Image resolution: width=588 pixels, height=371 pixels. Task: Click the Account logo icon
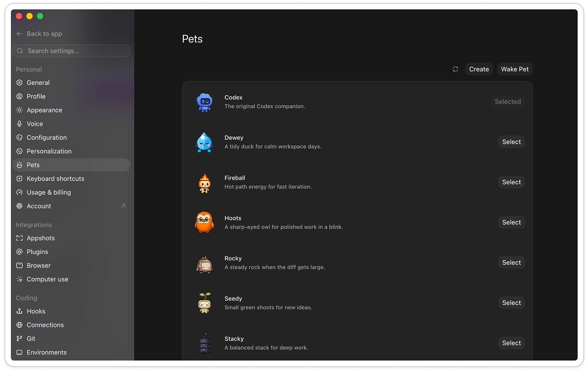coord(19,206)
